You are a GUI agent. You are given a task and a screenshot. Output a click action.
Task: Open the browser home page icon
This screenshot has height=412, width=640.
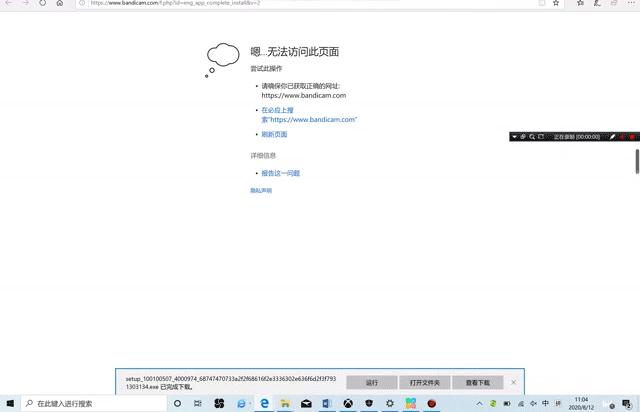(x=60, y=3)
